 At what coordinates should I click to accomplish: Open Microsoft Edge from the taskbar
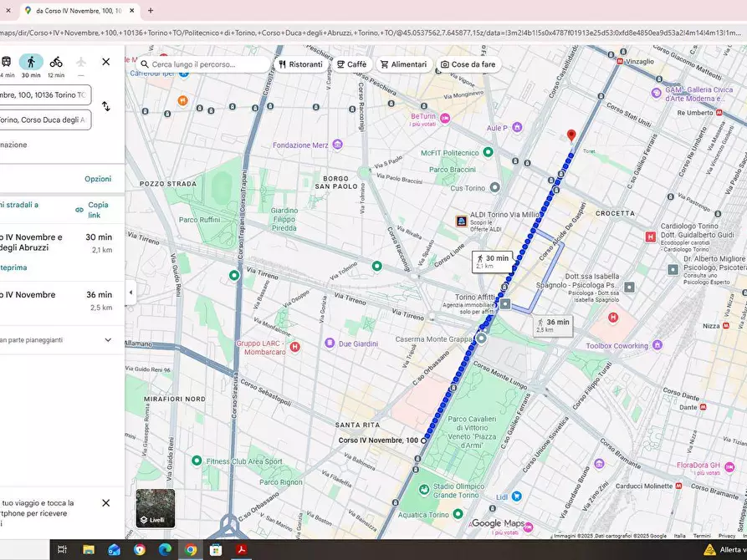165,549
